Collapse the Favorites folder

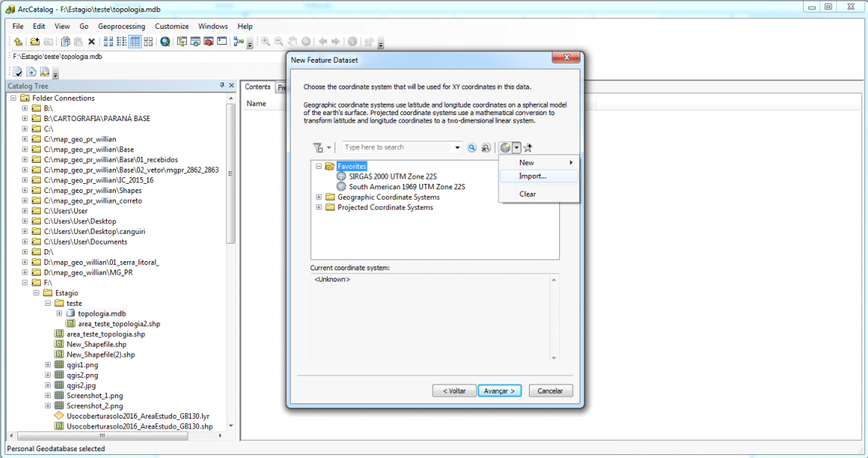pyautogui.click(x=319, y=166)
